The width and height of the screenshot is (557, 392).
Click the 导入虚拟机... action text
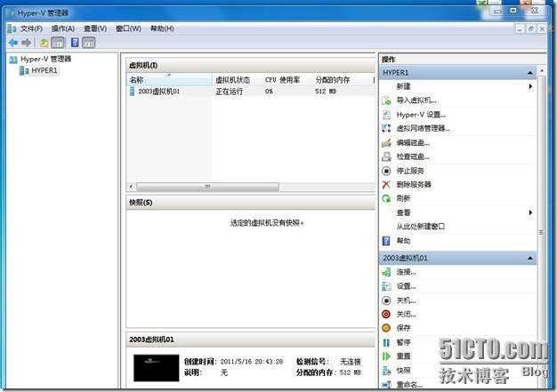pyautogui.click(x=416, y=100)
